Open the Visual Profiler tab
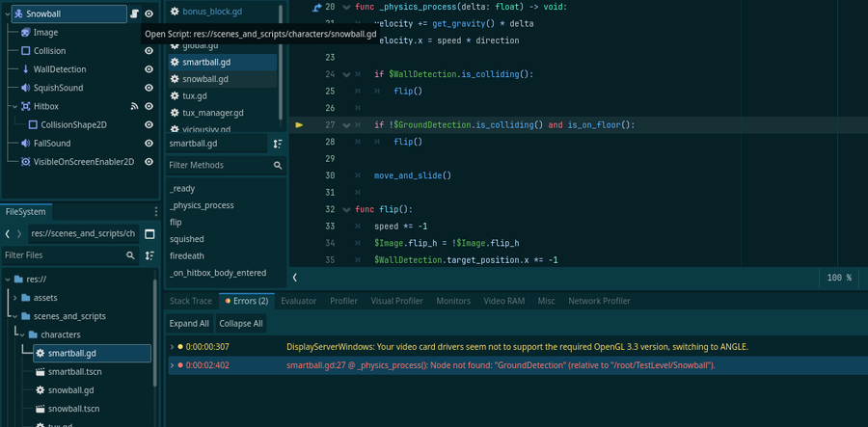Screen dimensions: 868x427 coord(396,302)
